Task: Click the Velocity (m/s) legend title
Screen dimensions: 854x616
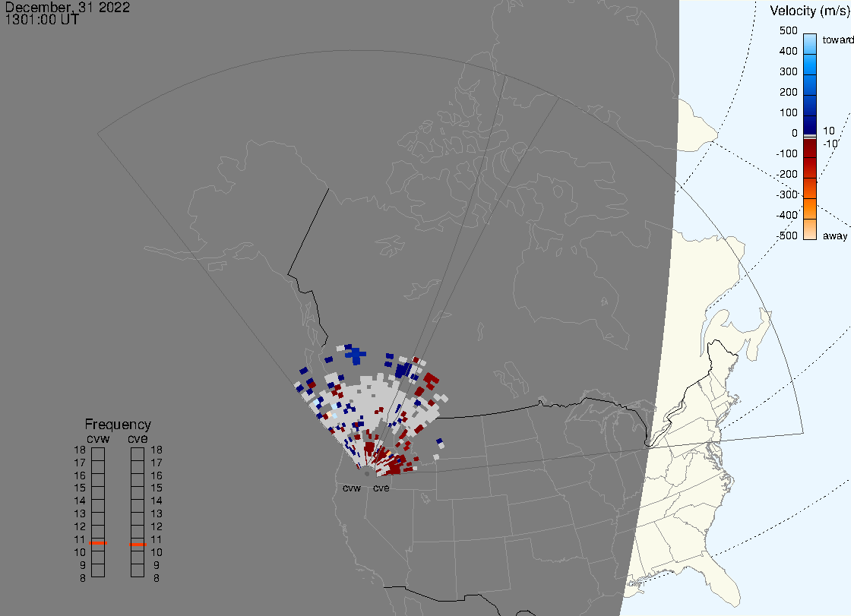Action: pos(810,11)
